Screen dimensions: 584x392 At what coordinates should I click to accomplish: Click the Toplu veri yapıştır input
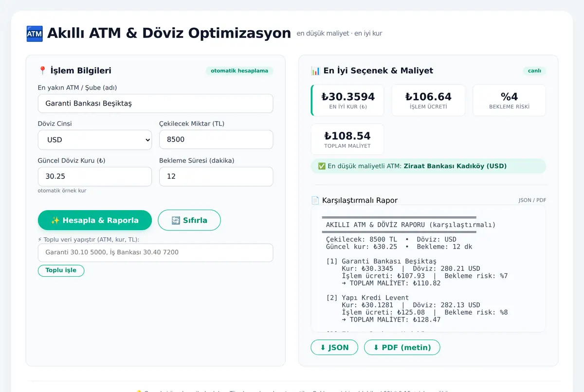tap(155, 253)
